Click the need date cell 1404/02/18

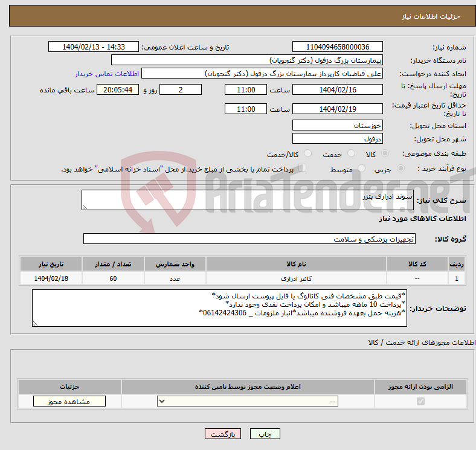51,278
